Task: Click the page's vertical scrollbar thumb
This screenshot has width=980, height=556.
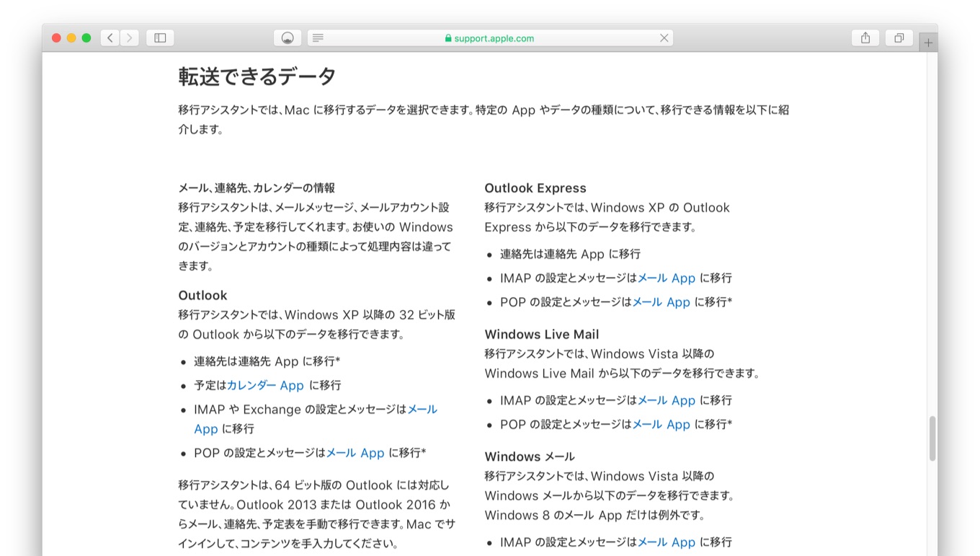Action: point(932,438)
